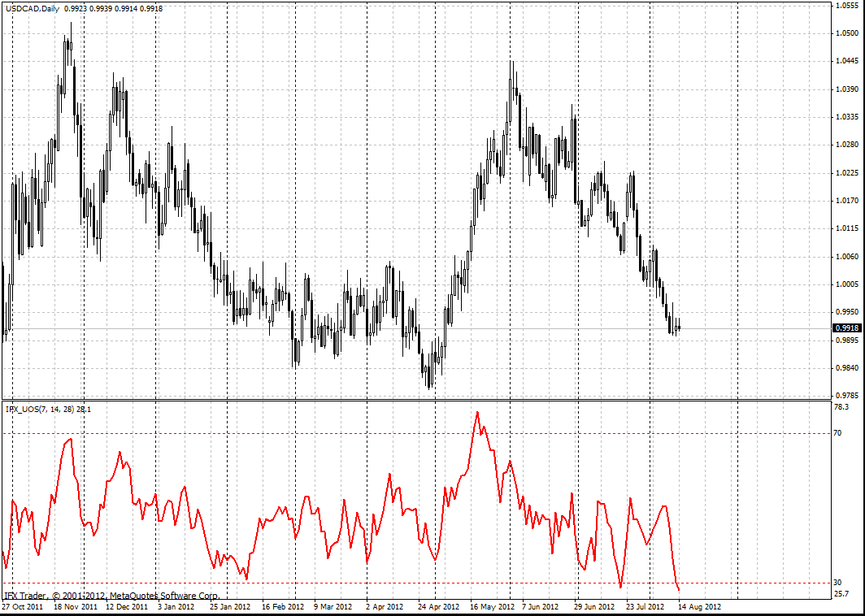Select the 1.0500 price axis label

pyautogui.click(x=846, y=33)
